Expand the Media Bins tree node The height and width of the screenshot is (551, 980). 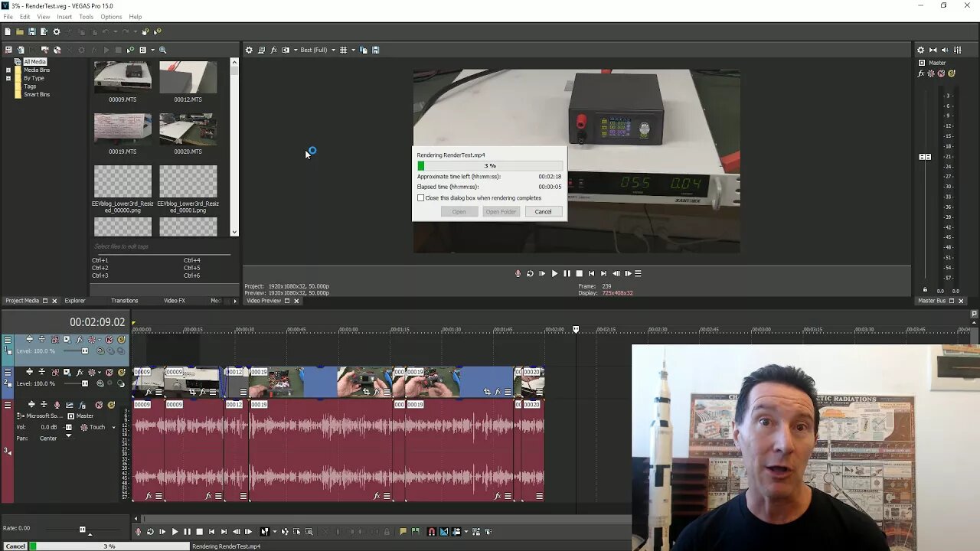click(8, 70)
